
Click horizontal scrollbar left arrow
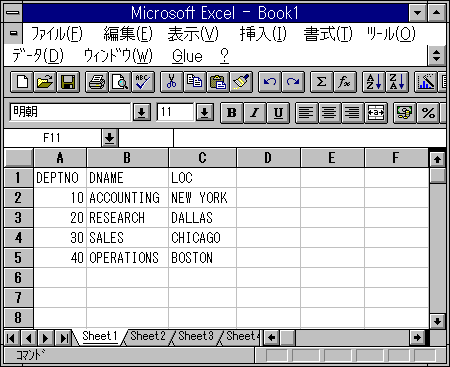click(x=272, y=338)
